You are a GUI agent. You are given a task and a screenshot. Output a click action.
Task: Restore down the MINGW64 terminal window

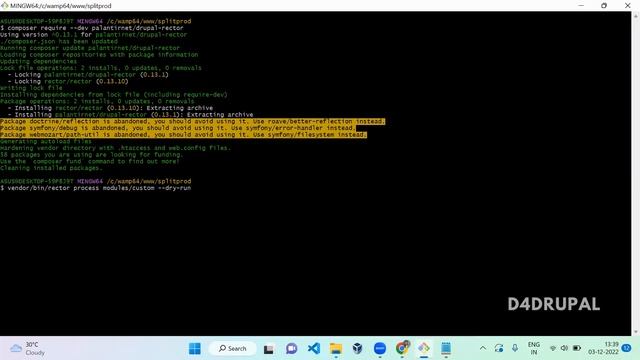pos(604,5)
